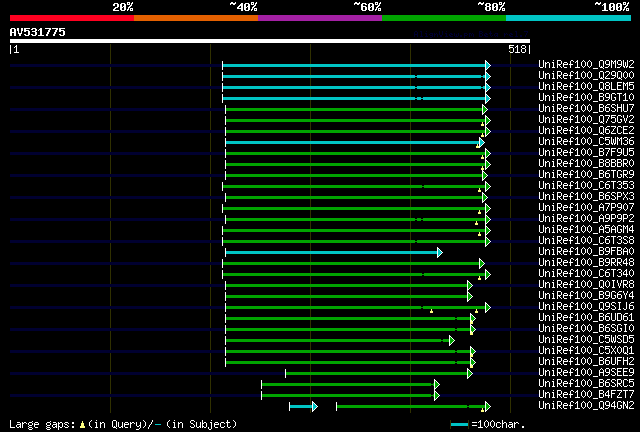Select the UniRef100_B4FZT7 label
The width and height of the screenshot is (640, 432).
(x=586, y=395)
